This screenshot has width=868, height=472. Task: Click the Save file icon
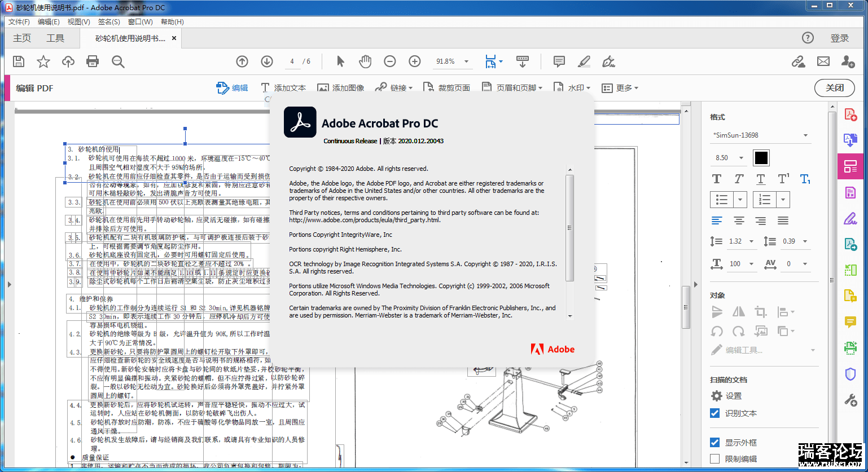(19, 61)
